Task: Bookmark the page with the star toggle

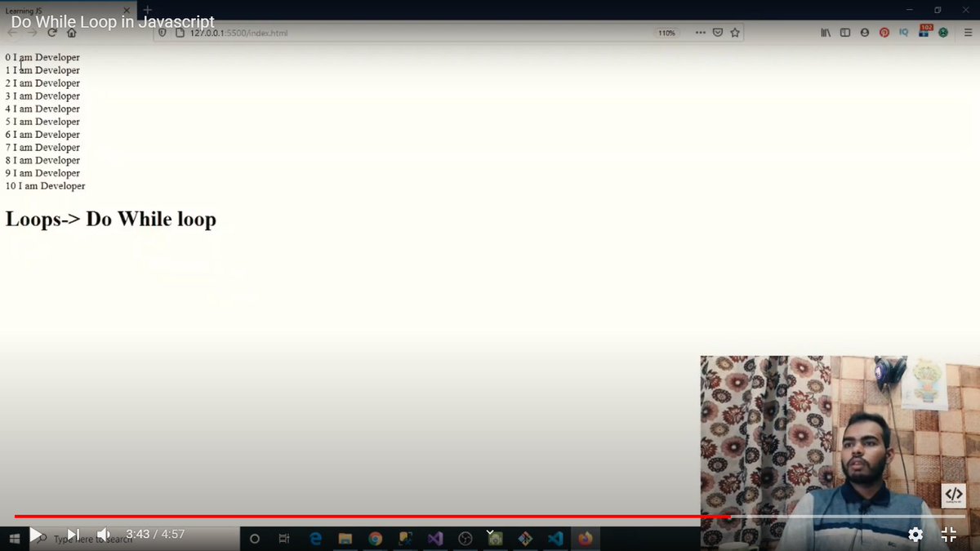Action: coord(734,33)
